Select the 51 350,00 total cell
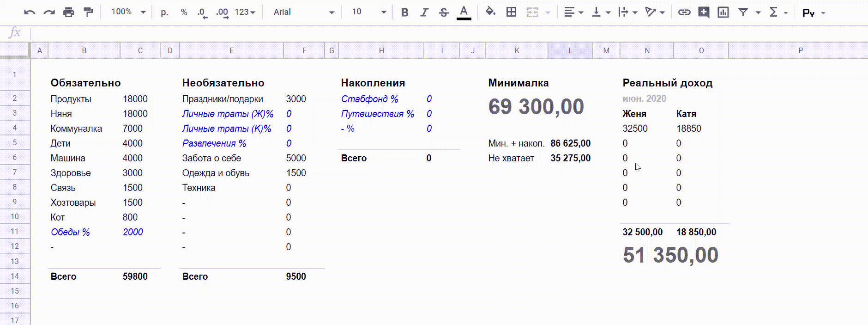868x325 pixels. coord(670,255)
